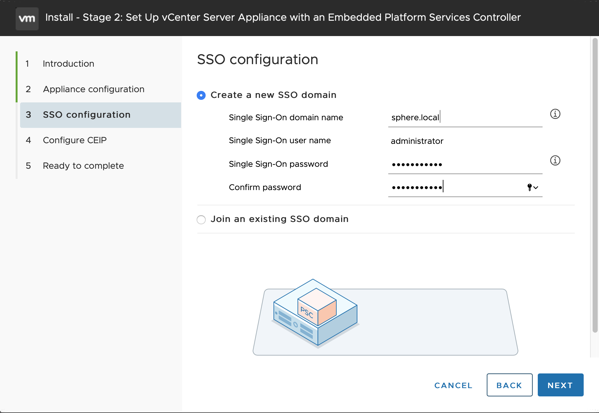Screen dimensions: 599x413
Task: Click the 'administrator' user name text
Action: [x=417, y=141]
